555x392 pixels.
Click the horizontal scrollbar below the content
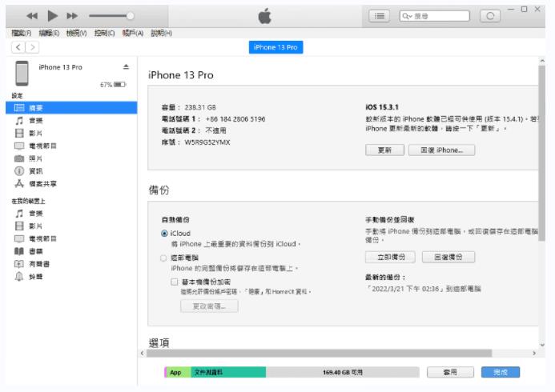coord(319,353)
